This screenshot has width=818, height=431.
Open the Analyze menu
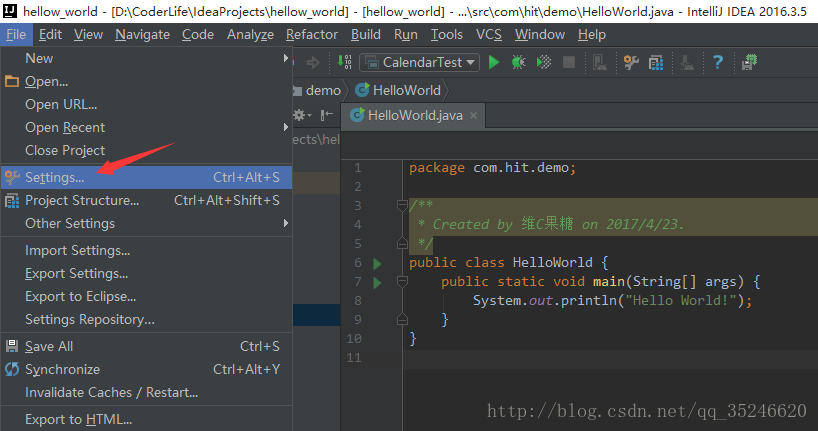coord(250,34)
